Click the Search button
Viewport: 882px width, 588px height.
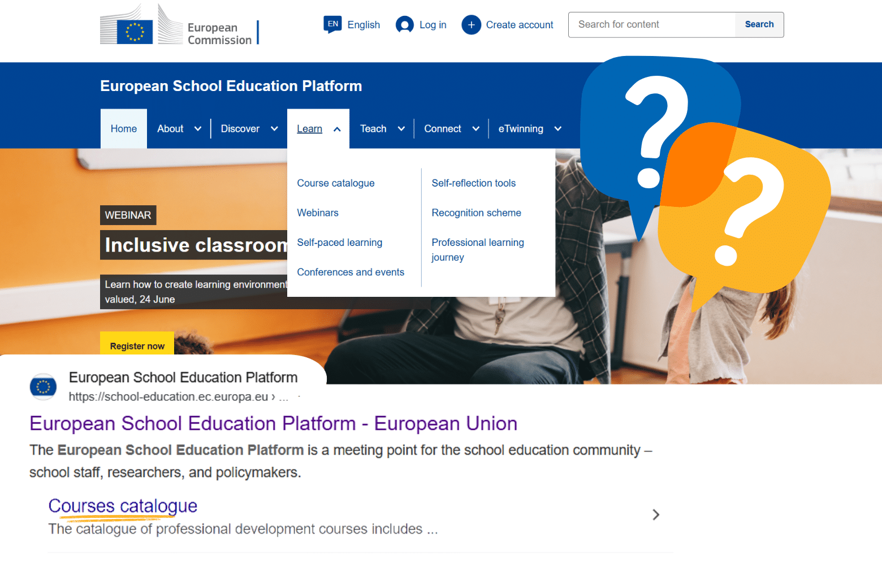click(x=759, y=25)
